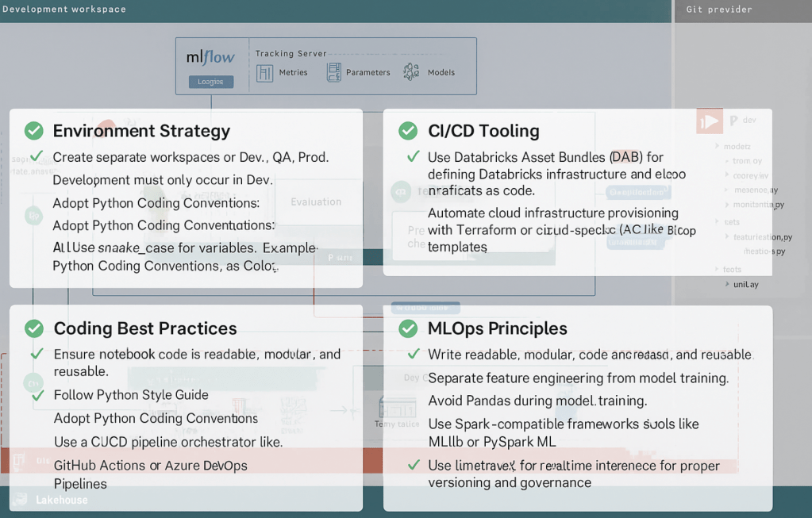812x518 pixels.
Task: Select the 'Development workspace' header tab
Action: pos(63,10)
